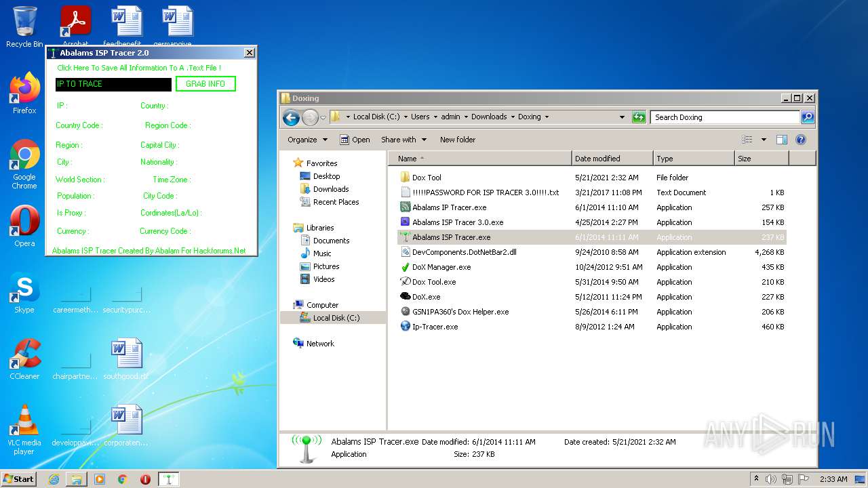Click the Start button on taskbar

(19, 479)
